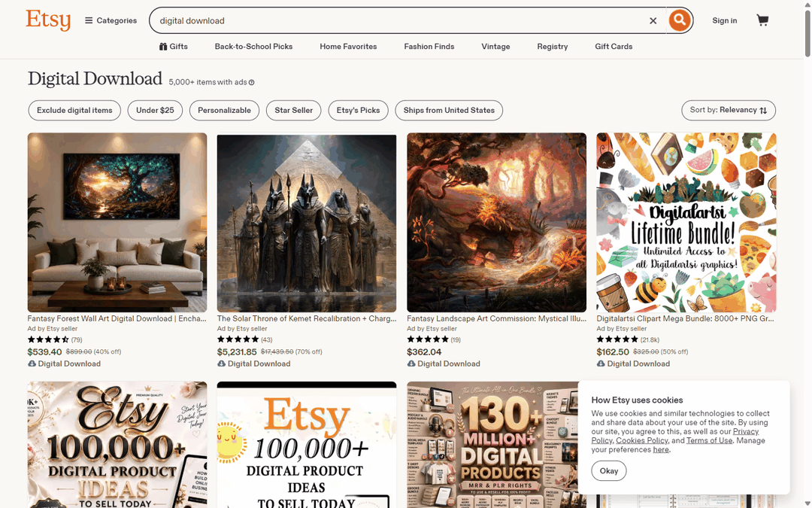Toggle the Personalizable filter chip
The width and height of the screenshot is (812, 508).
(x=224, y=111)
